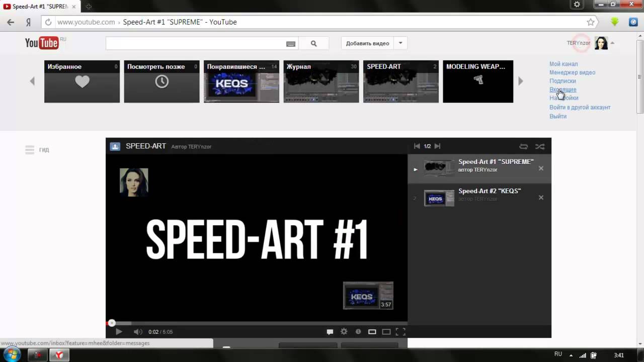Enter fullscreen mode in player
The height and width of the screenshot is (362, 644).
(x=400, y=332)
